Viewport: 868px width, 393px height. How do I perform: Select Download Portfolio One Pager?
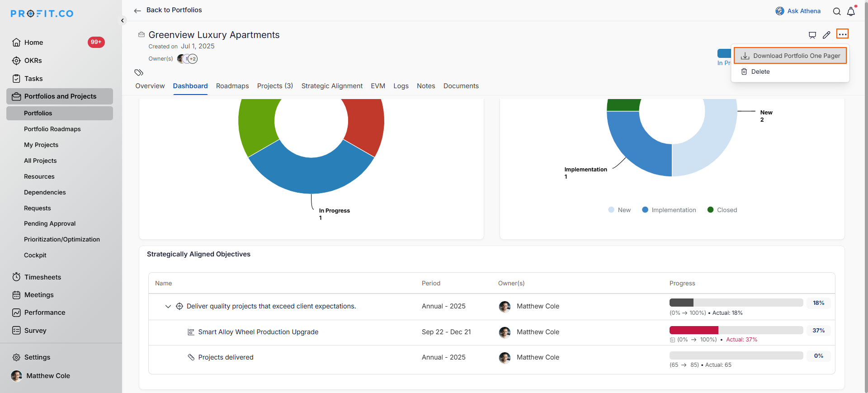[790, 56]
